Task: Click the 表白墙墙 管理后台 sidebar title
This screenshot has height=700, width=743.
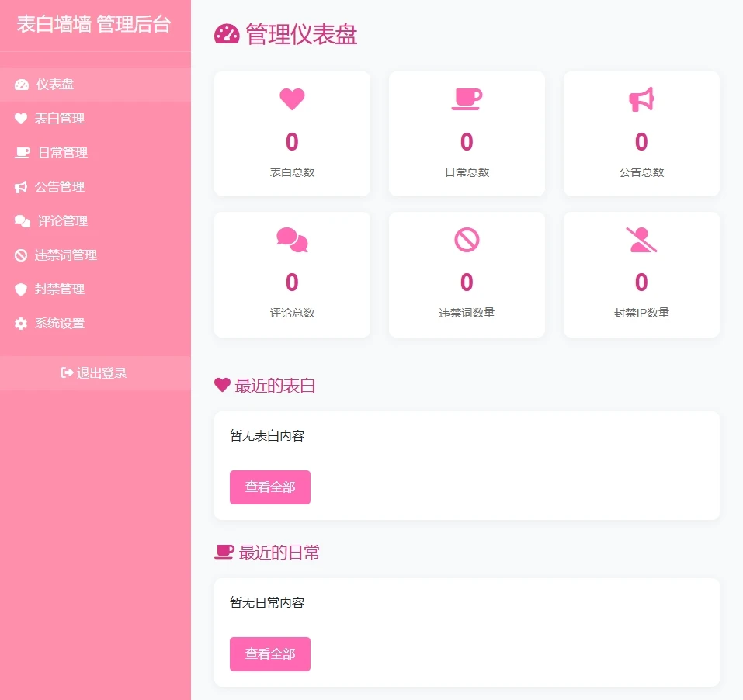Action: click(94, 25)
